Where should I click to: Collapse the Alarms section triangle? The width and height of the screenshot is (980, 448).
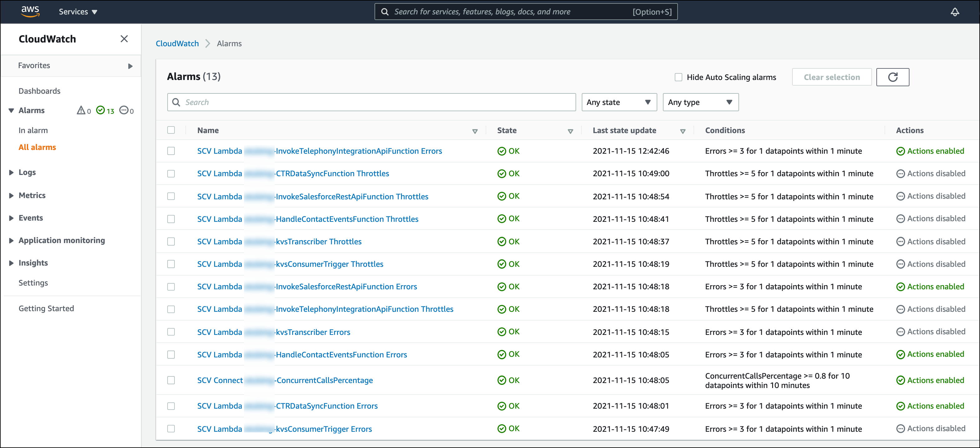(x=11, y=111)
